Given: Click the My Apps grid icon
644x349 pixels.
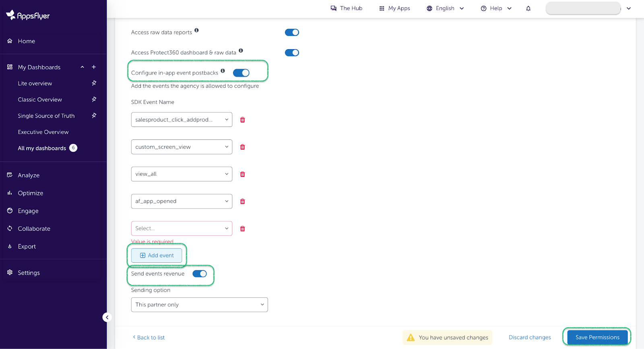Looking at the screenshot, I should point(382,8).
